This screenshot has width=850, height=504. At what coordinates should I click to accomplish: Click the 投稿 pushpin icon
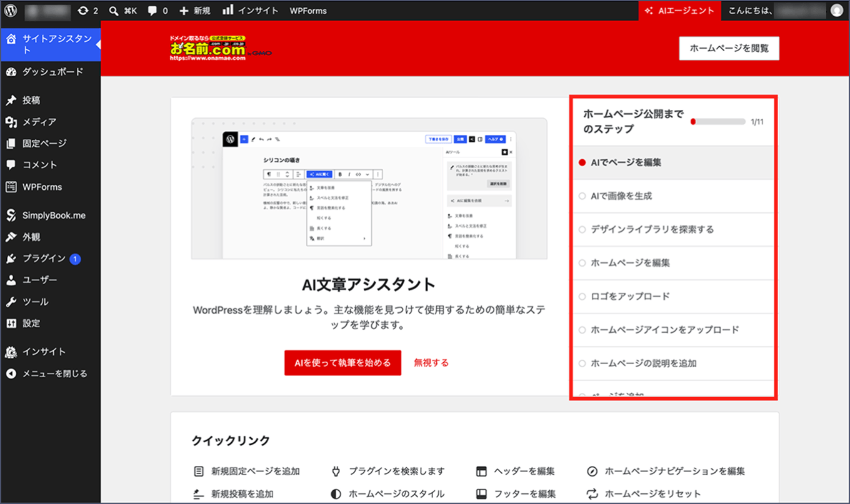[11, 101]
